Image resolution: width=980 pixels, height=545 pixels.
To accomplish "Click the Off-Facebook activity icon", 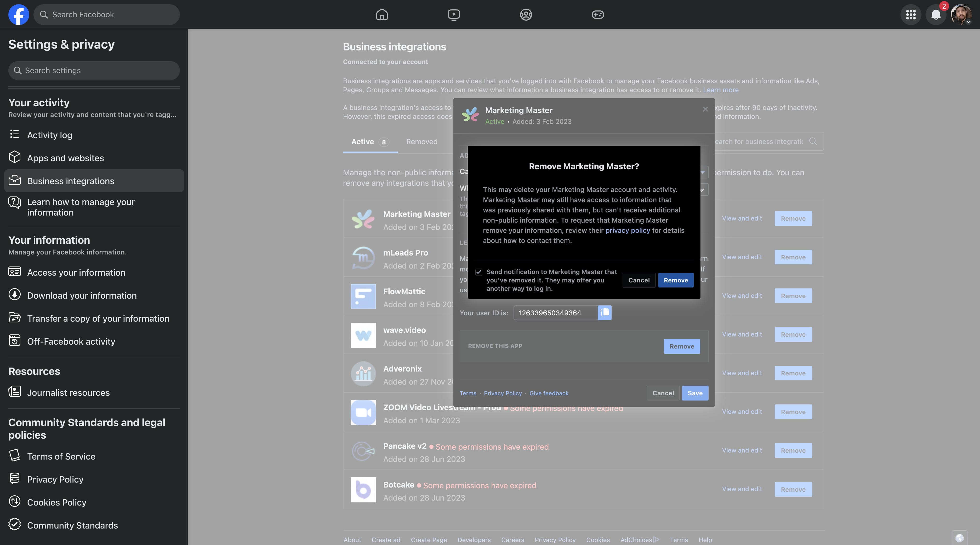I will coord(14,340).
